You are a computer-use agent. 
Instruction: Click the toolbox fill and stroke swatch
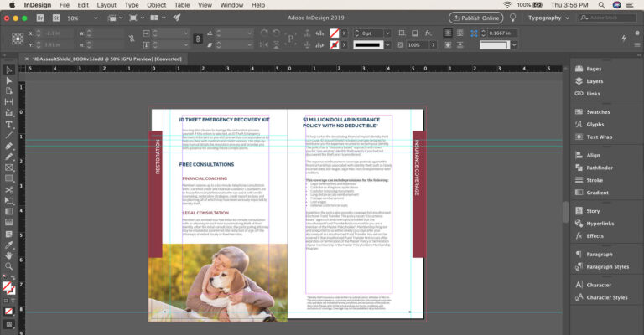tap(8, 288)
